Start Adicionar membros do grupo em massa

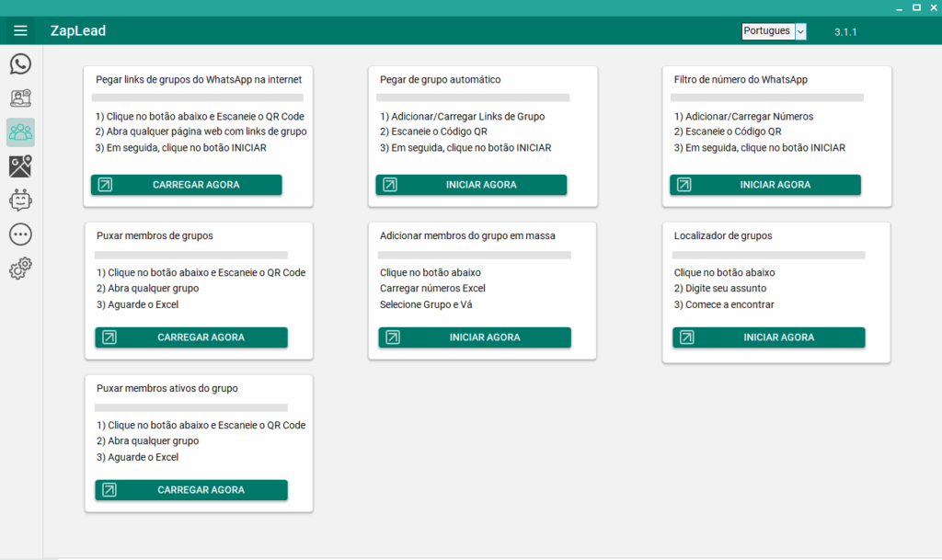(475, 337)
